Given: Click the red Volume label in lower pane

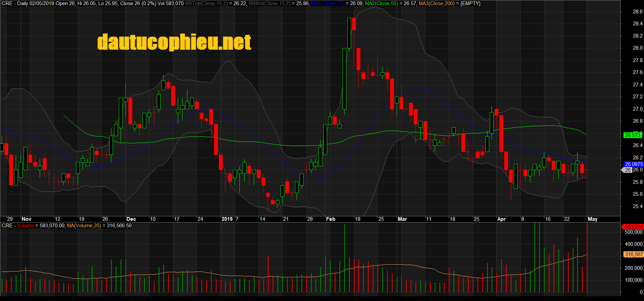Looking at the screenshot, I should 26,226.
